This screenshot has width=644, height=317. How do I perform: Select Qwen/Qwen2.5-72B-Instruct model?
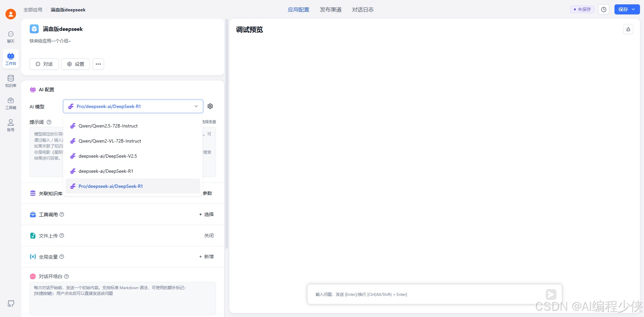click(x=133, y=126)
